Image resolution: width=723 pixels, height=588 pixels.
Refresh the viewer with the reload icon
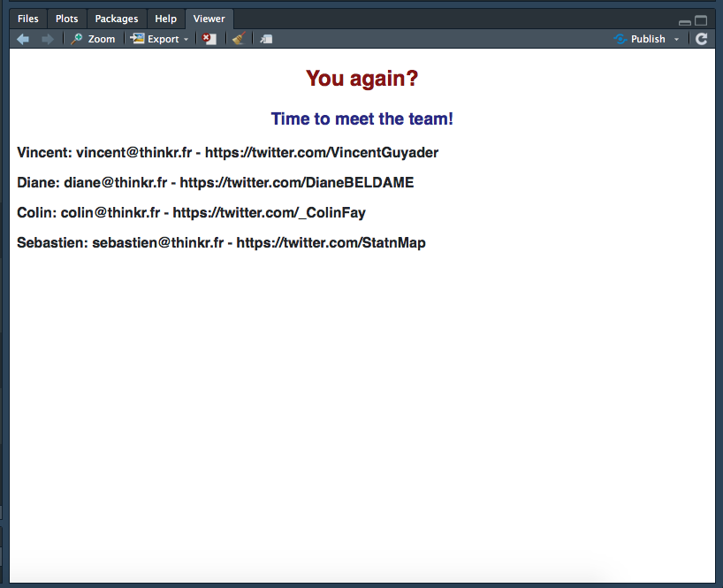pos(701,39)
